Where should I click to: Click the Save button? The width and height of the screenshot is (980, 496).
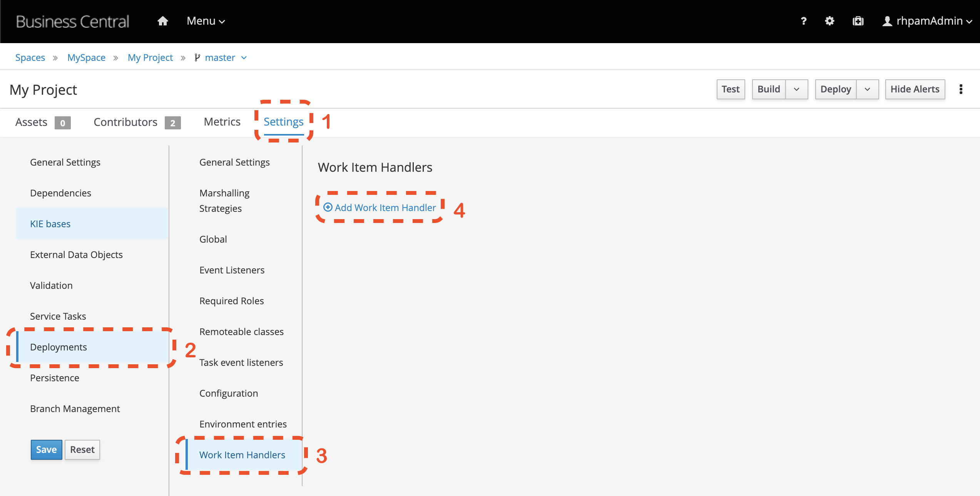pyautogui.click(x=46, y=449)
